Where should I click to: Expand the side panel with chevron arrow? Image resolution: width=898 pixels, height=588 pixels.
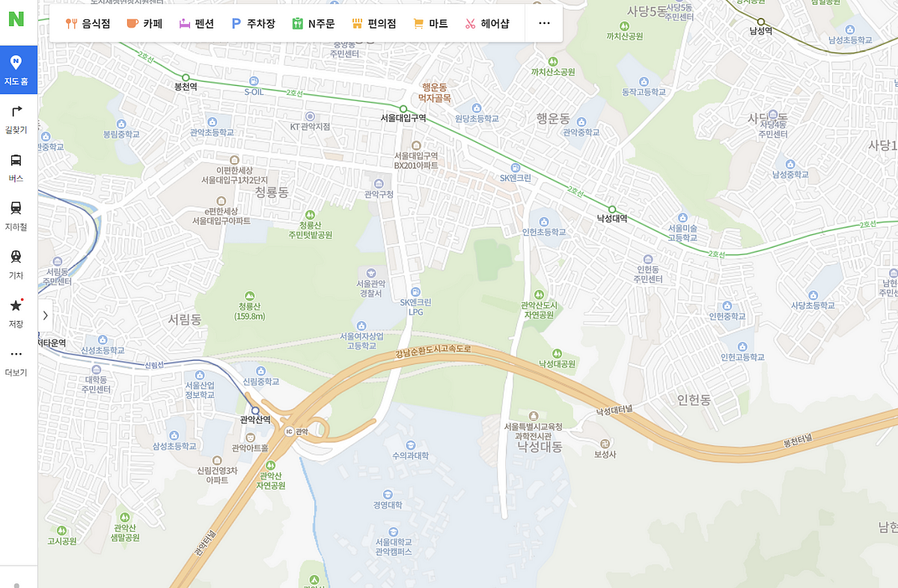[x=45, y=316]
